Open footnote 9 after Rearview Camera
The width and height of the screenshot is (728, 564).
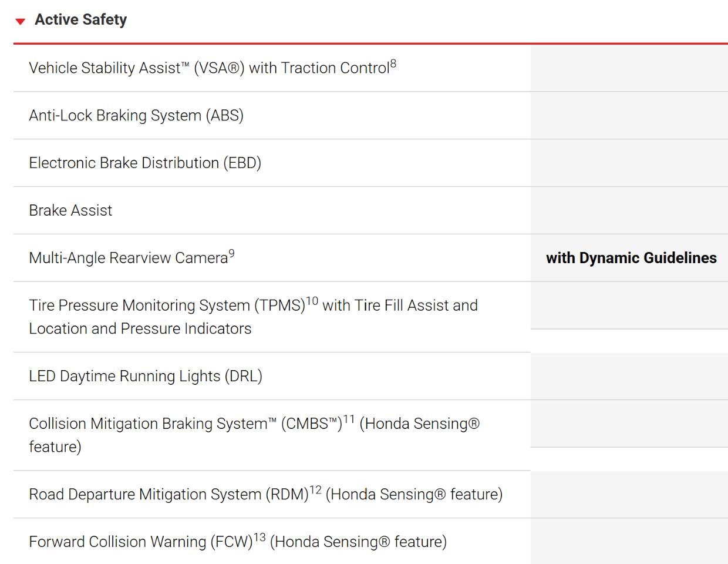click(x=231, y=254)
